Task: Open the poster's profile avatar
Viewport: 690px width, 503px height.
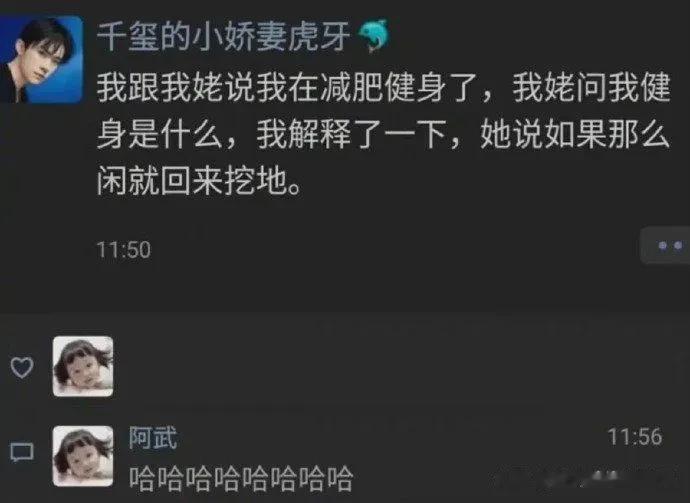Action: coord(41,59)
